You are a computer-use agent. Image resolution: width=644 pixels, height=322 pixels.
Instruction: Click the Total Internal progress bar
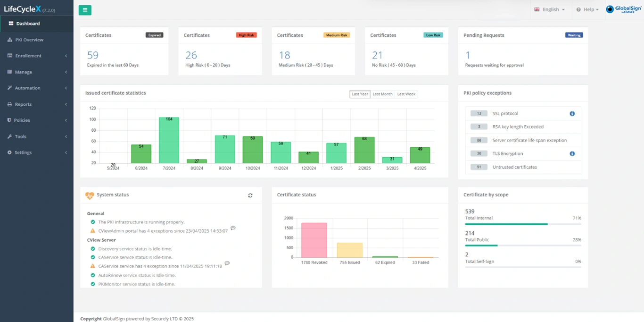click(506, 224)
